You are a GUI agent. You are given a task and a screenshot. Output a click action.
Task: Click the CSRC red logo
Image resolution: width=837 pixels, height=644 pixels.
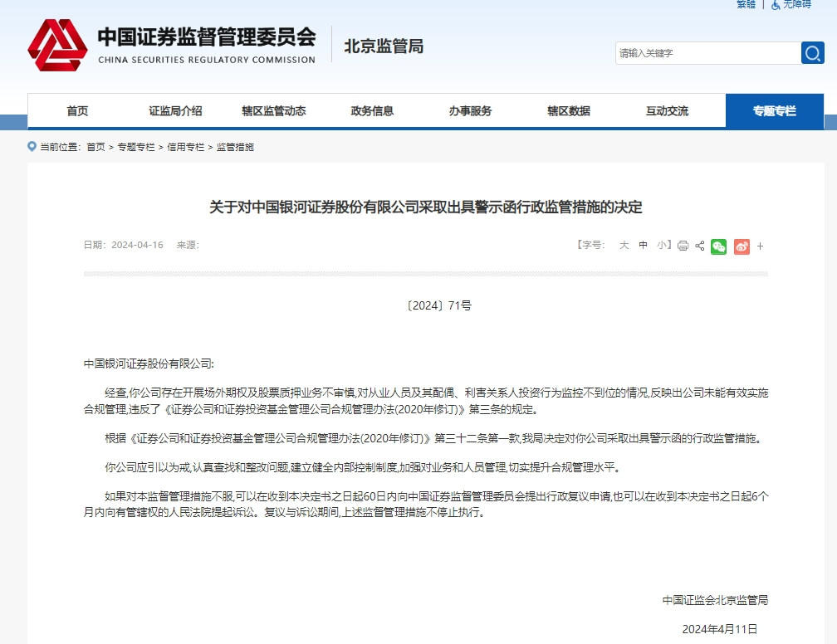pos(57,46)
